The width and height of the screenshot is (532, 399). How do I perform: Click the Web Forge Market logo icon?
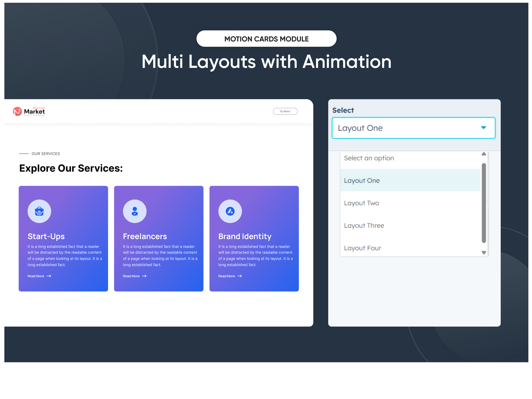[x=17, y=111]
